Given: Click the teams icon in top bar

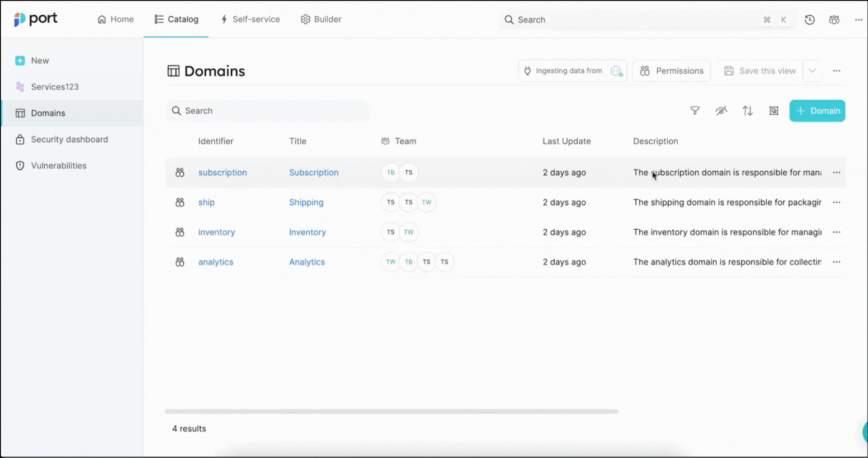Looking at the screenshot, I should tap(834, 20).
